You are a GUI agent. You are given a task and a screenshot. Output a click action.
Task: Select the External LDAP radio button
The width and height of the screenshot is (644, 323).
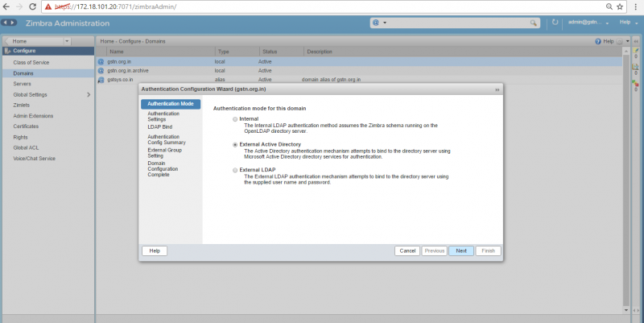tap(235, 170)
